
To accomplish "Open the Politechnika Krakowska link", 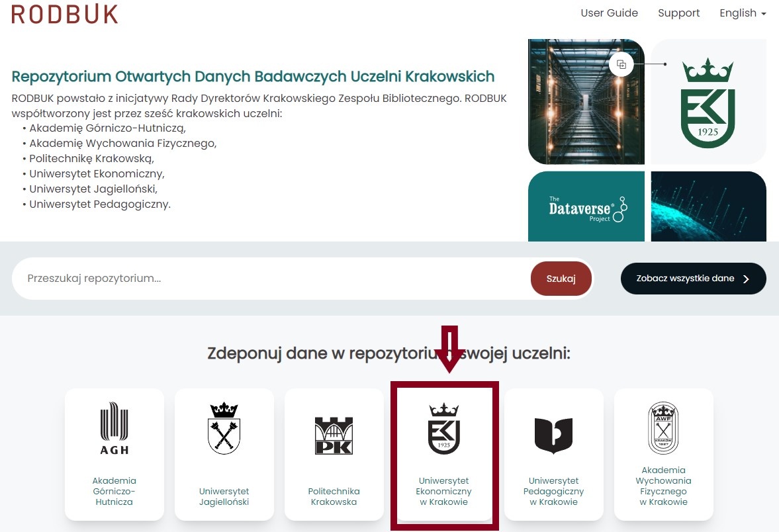I will pos(334,496).
